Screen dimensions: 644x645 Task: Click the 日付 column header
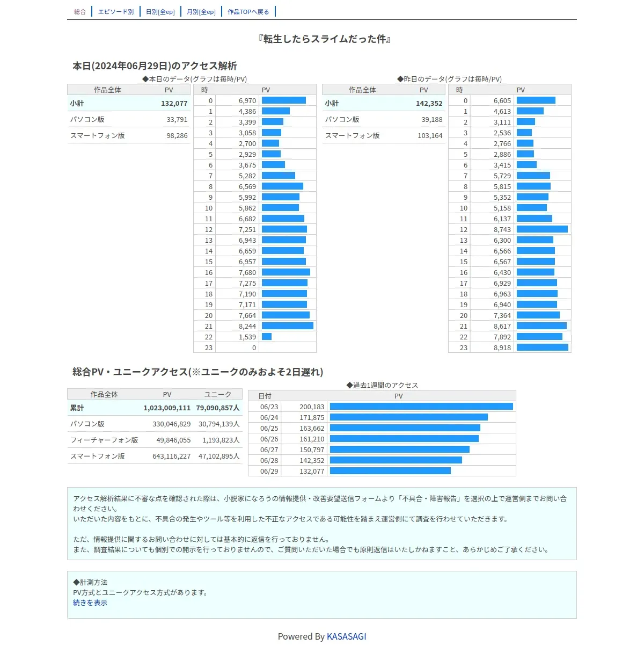pos(265,396)
